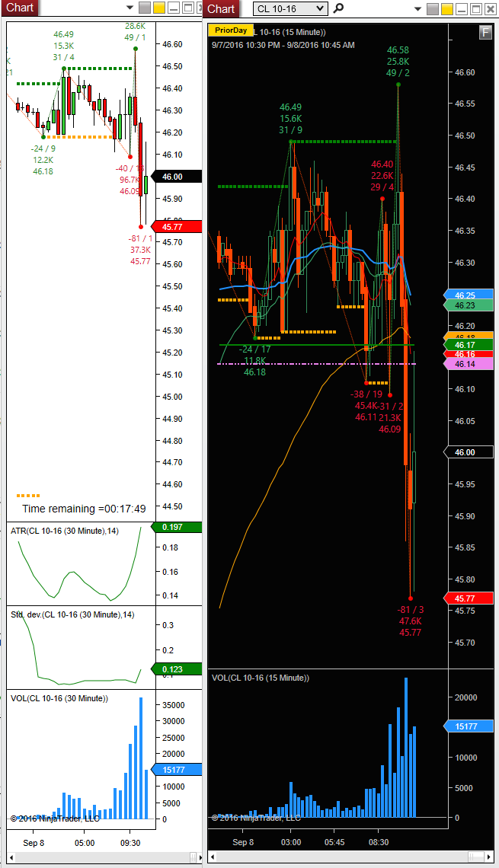Viewport: 499px width, 868px height.
Task: Select the VOL(CL 10-16 (15 Minute)) label
Action: point(261,678)
